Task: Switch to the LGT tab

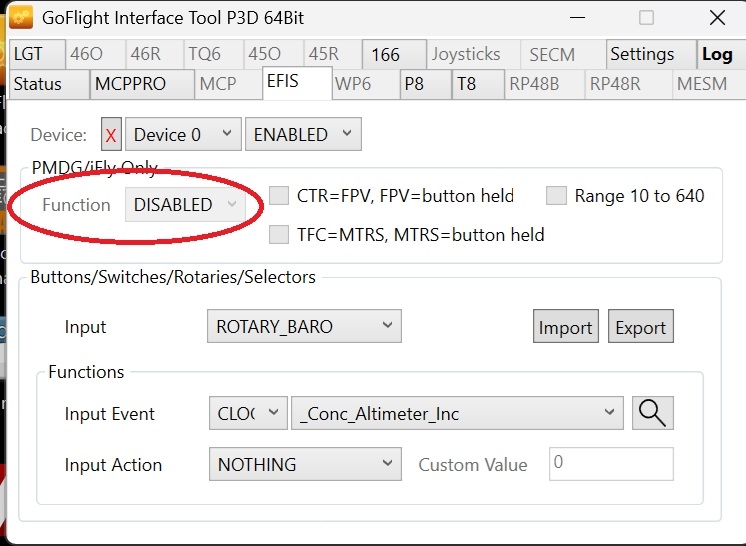Action: click(x=37, y=54)
